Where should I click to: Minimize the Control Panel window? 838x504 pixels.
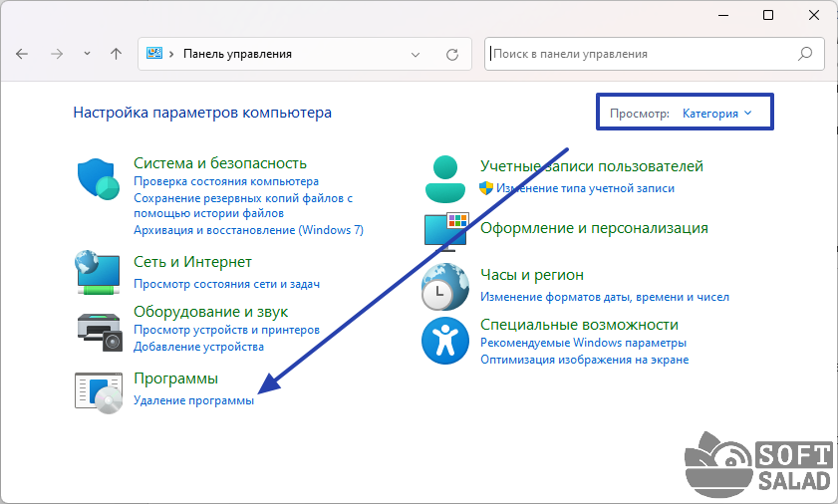[x=723, y=16]
